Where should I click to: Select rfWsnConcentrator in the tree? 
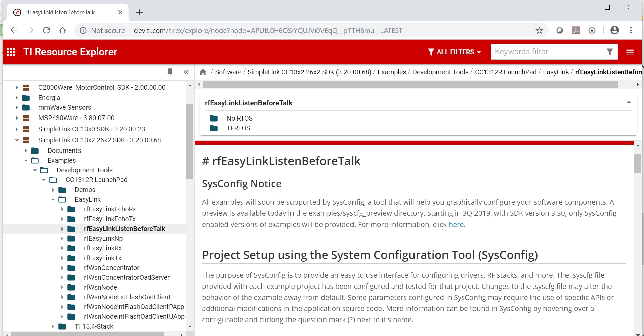tap(112, 268)
